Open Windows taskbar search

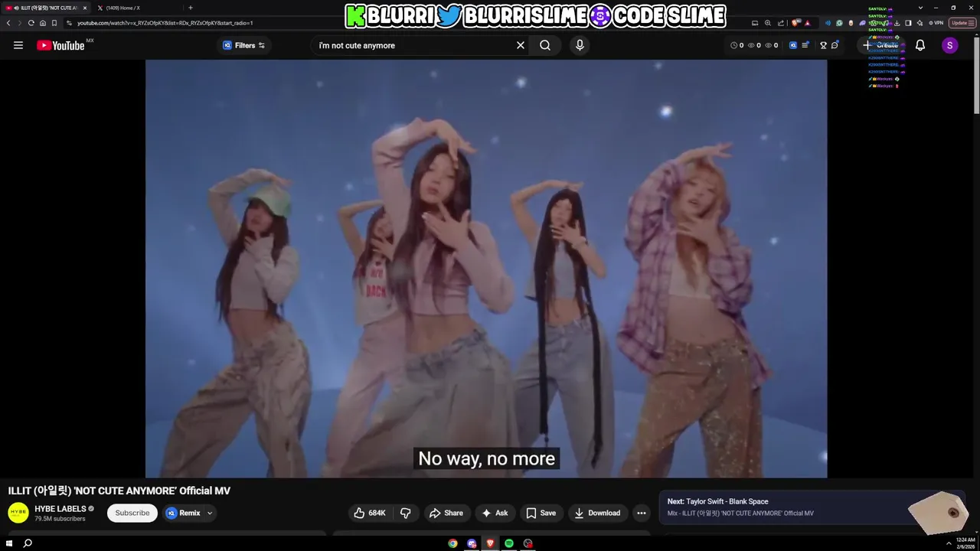coord(28,543)
